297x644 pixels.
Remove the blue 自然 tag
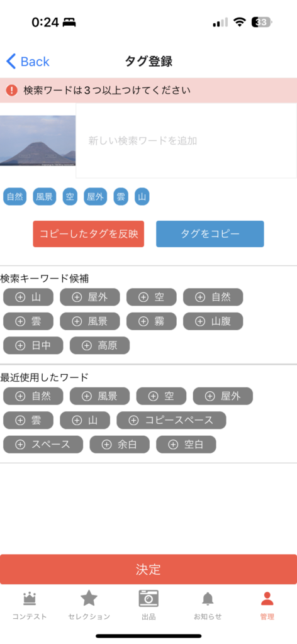coord(15,197)
